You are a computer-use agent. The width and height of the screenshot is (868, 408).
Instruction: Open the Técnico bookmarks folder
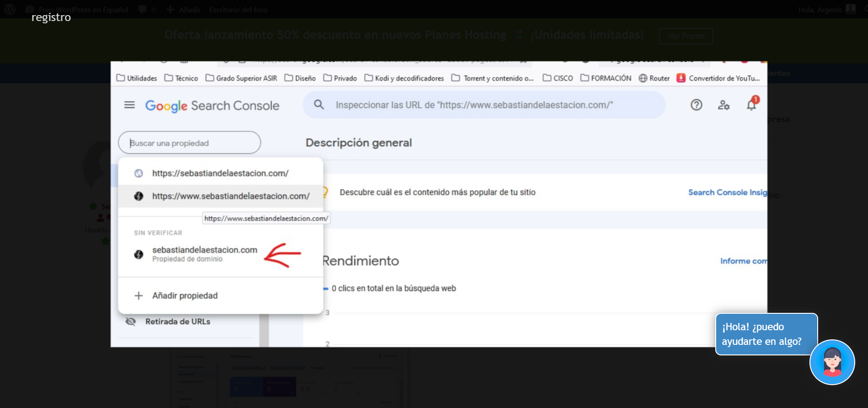(x=181, y=78)
